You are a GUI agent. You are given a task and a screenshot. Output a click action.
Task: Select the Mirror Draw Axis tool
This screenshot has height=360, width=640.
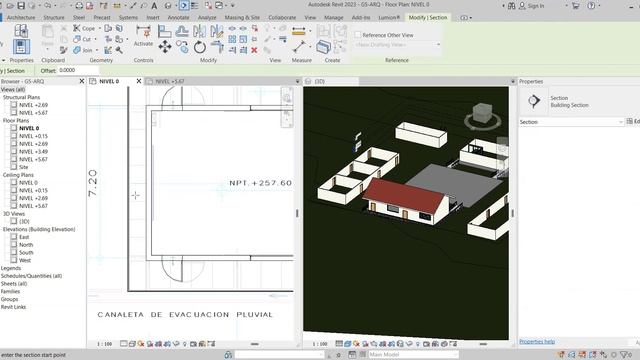point(217,31)
